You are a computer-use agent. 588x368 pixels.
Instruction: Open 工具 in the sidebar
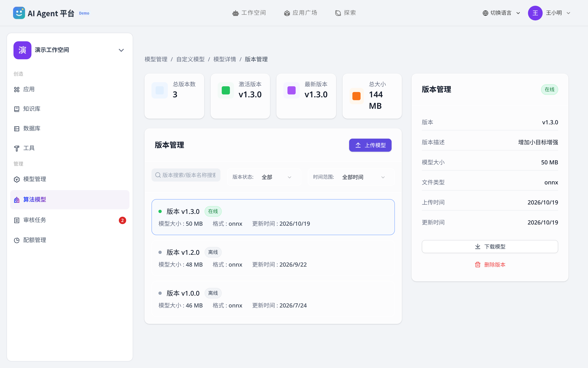pos(70,148)
